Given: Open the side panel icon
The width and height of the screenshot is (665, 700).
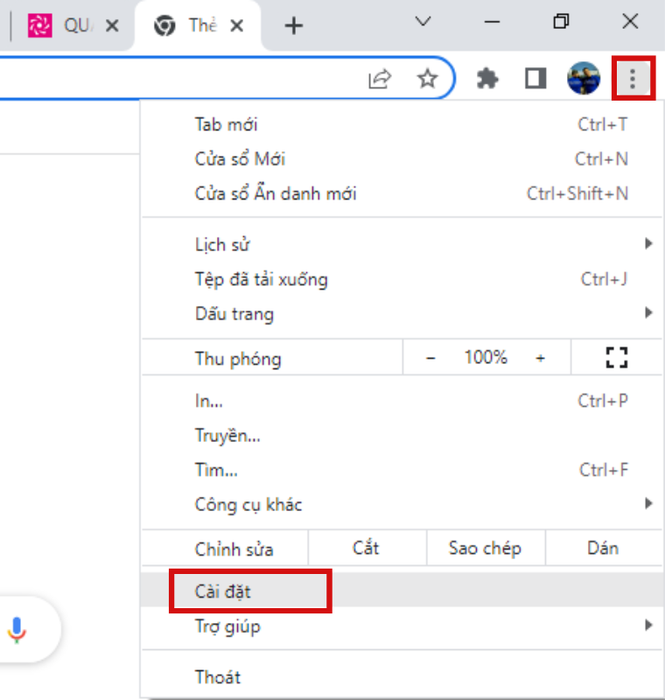Looking at the screenshot, I should click(x=536, y=79).
